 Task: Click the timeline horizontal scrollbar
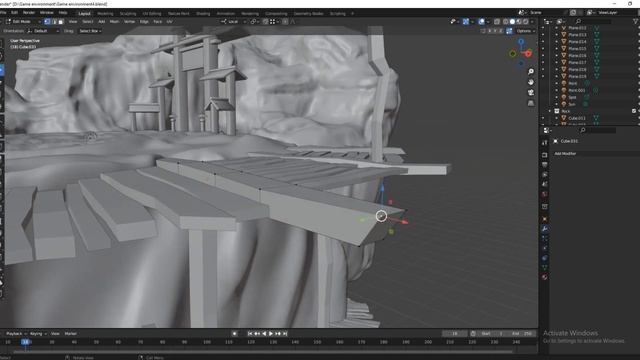263,351
